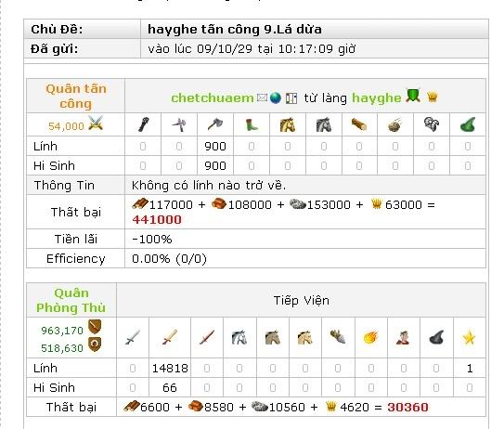
Task: Click the globe map icon beside chetchuaem
Action: pos(276,97)
